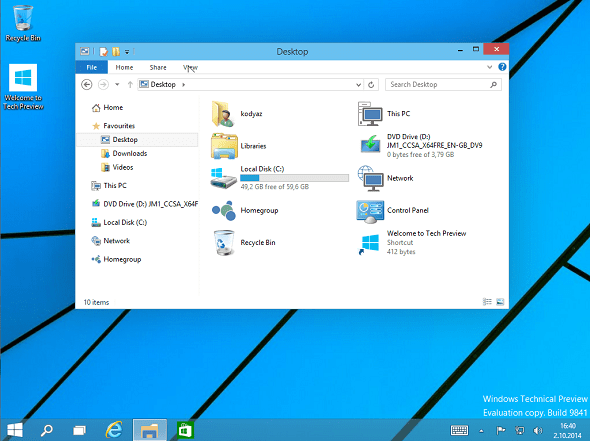Open the address bar history dropdown
590x441 pixels.
point(359,85)
